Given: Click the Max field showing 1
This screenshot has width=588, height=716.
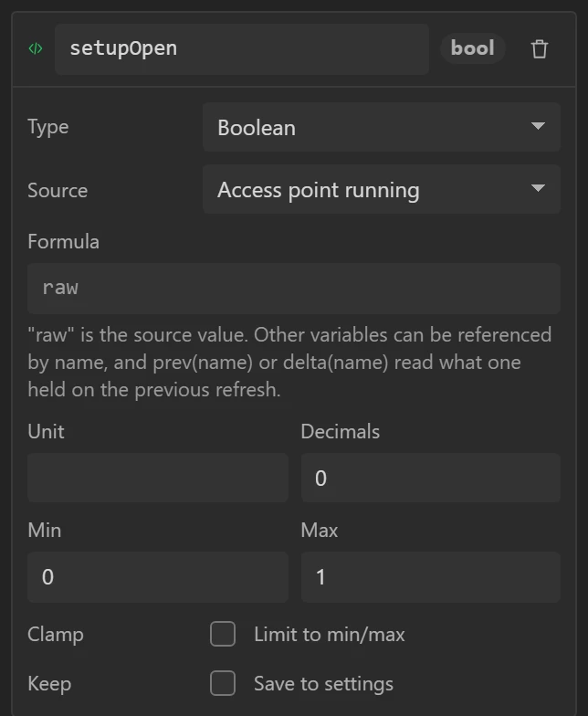Looking at the screenshot, I should click(x=431, y=577).
